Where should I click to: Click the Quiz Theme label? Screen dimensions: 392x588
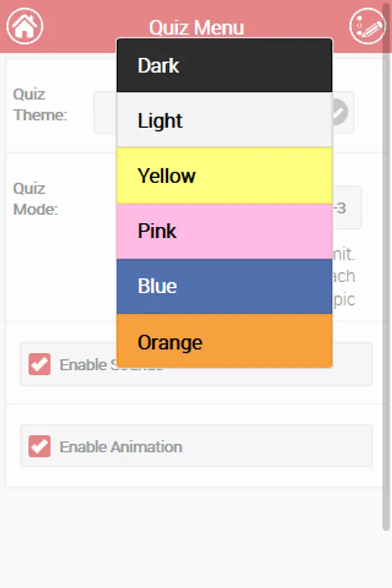(40, 105)
